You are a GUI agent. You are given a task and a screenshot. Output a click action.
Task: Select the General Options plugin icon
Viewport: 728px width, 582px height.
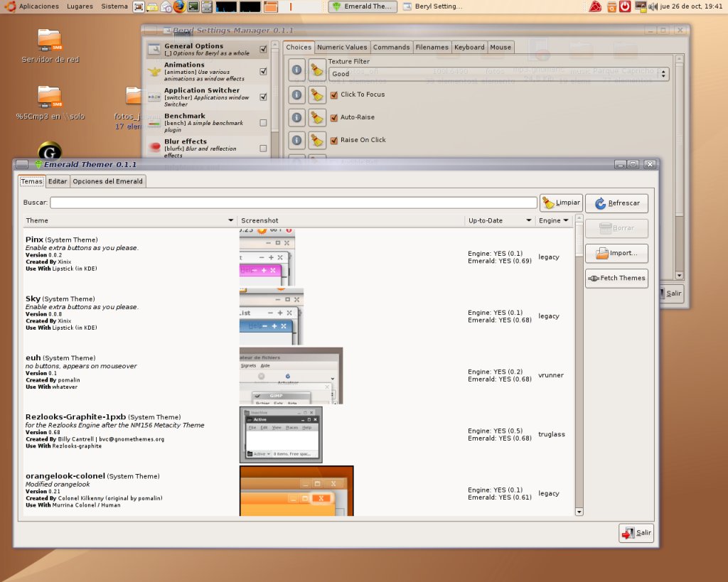[154, 49]
